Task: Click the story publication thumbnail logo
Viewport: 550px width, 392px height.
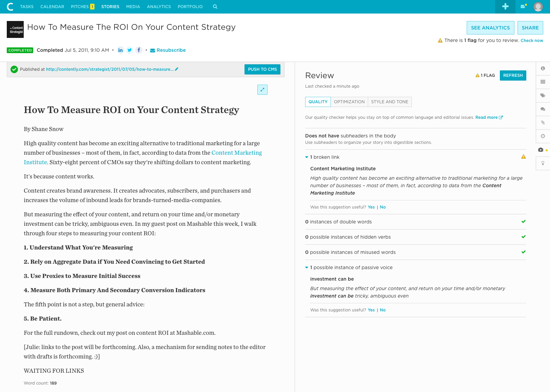Action: click(15, 29)
